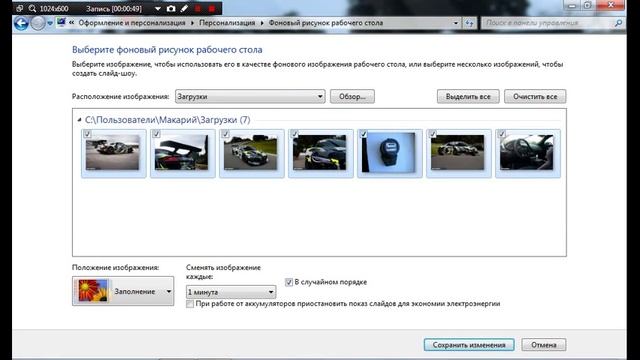
Task: Minimize the control panel window
Action: (572, 5)
